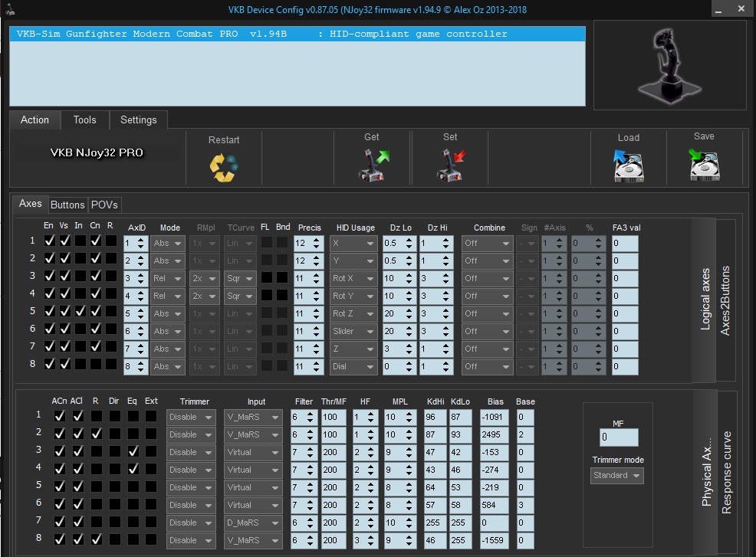Toggle FL checkbox for logical axis 3
756x557 pixels.
(267, 277)
